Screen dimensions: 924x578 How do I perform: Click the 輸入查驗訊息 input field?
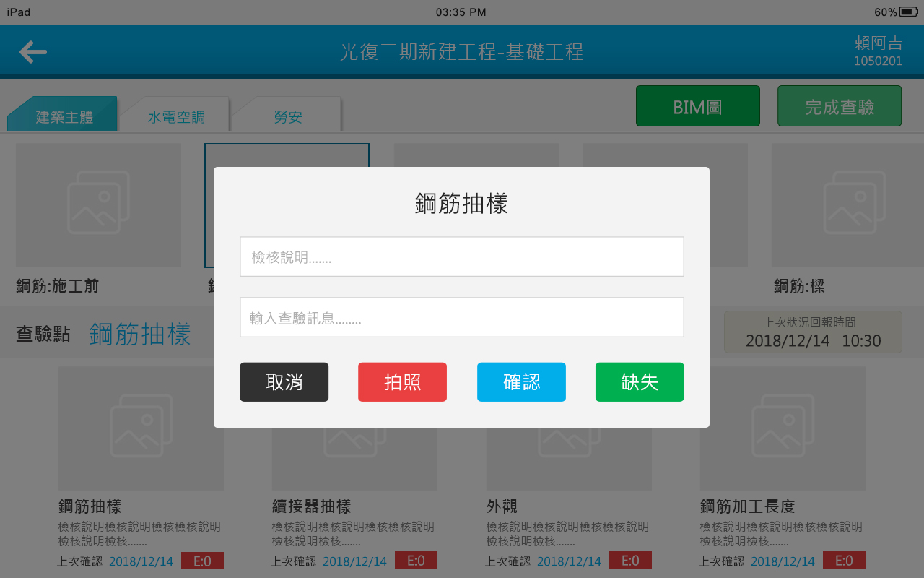coord(461,317)
